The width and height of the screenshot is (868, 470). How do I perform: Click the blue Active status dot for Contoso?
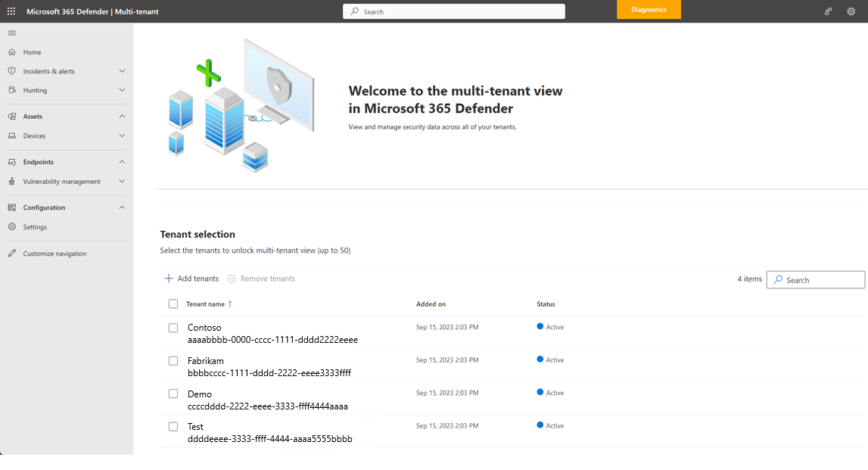(x=540, y=327)
